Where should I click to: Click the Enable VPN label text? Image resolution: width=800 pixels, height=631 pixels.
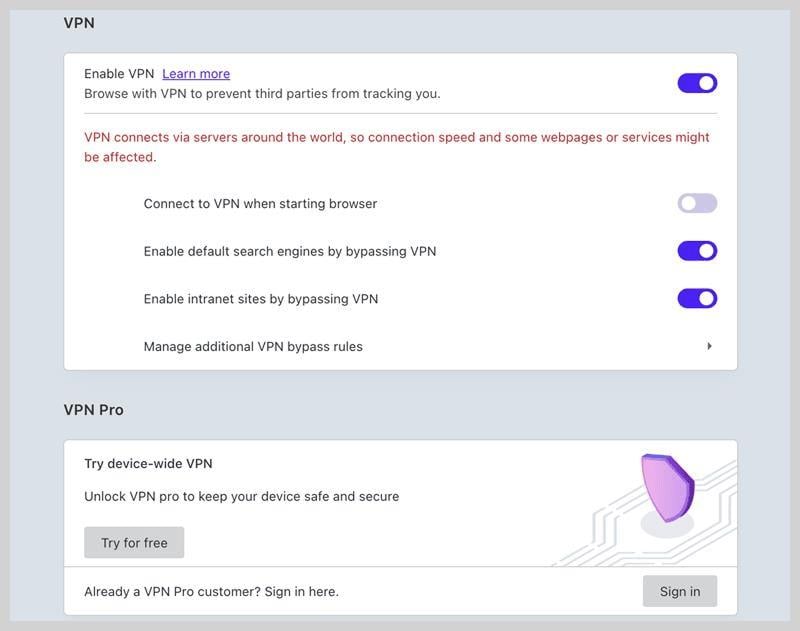pos(118,74)
